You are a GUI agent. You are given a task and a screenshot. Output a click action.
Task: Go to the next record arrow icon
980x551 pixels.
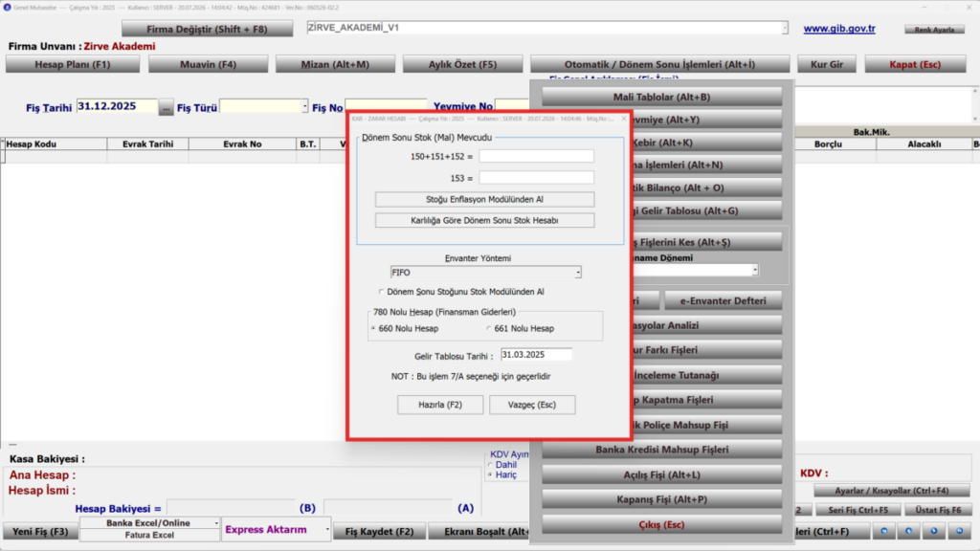click(x=934, y=531)
